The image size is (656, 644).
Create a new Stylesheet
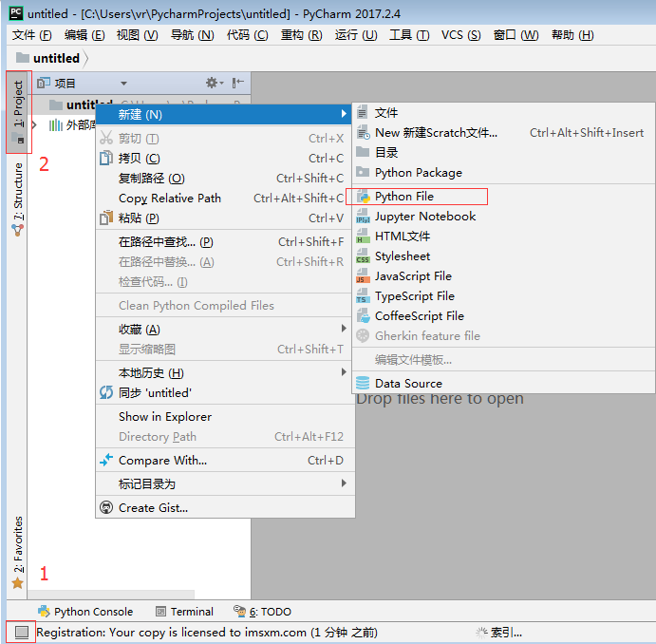(x=503, y=256)
